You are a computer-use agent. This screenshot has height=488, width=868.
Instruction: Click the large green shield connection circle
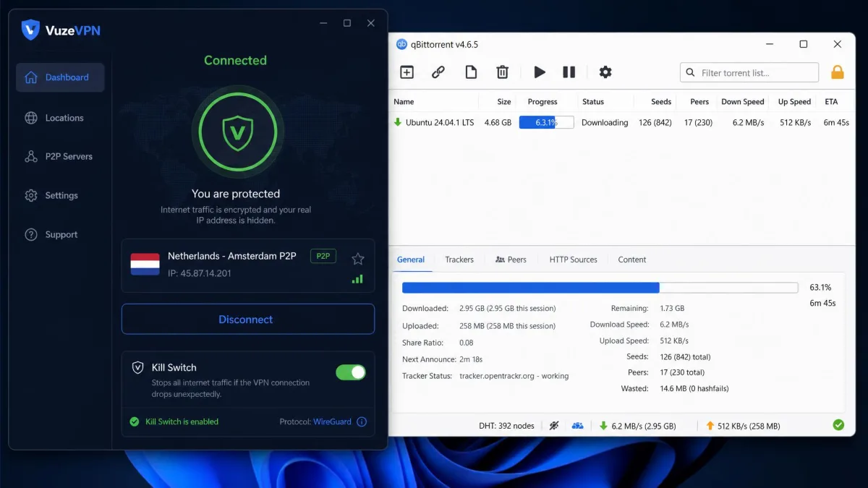point(237,132)
